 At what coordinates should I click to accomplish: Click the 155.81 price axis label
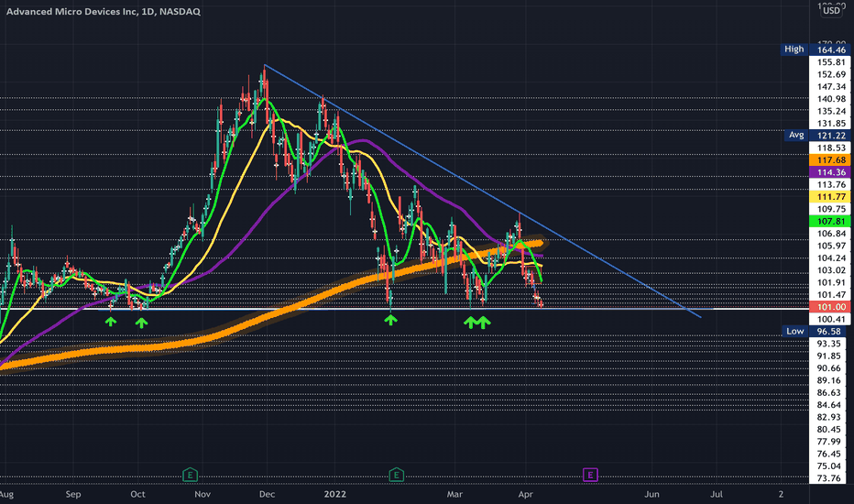point(831,62)
